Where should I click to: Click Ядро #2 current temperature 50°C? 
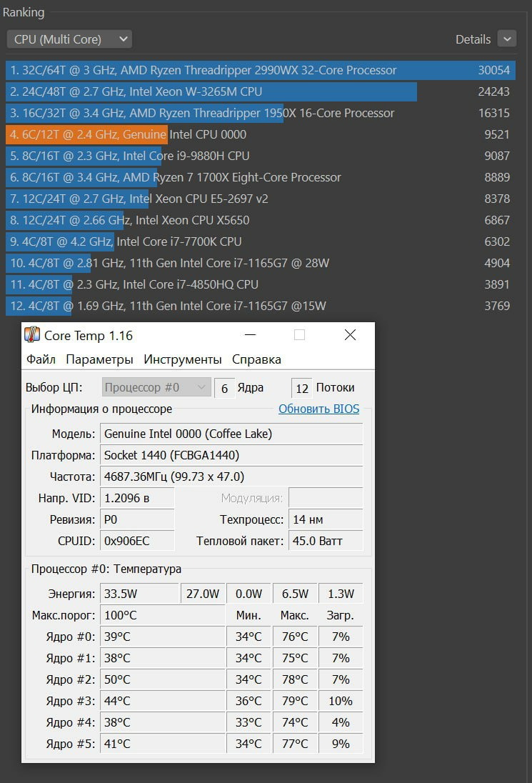coord(163,679)
